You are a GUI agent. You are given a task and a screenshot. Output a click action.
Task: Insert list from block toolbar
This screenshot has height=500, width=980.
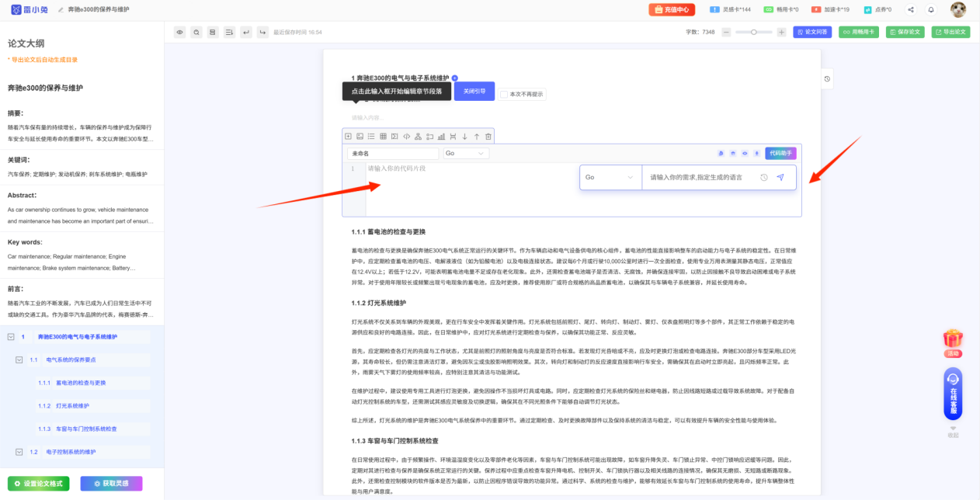(371, 137)
